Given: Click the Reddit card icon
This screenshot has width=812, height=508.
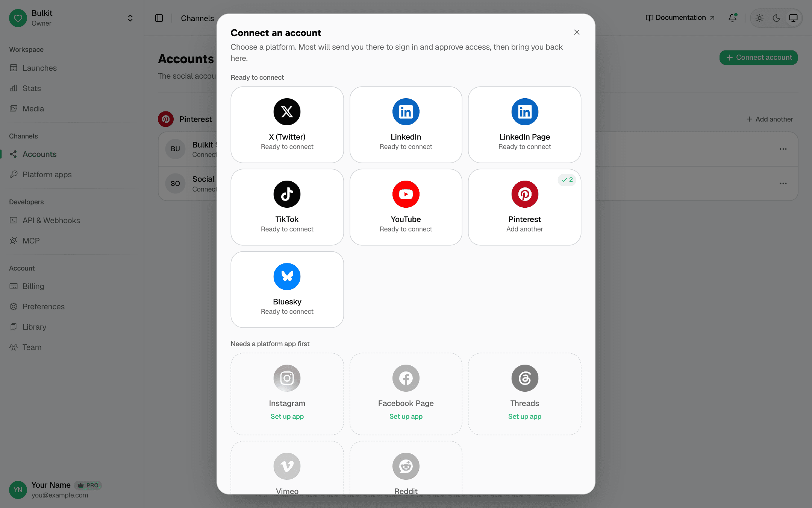Looking at the screenshot, I should tap(406, 466).
